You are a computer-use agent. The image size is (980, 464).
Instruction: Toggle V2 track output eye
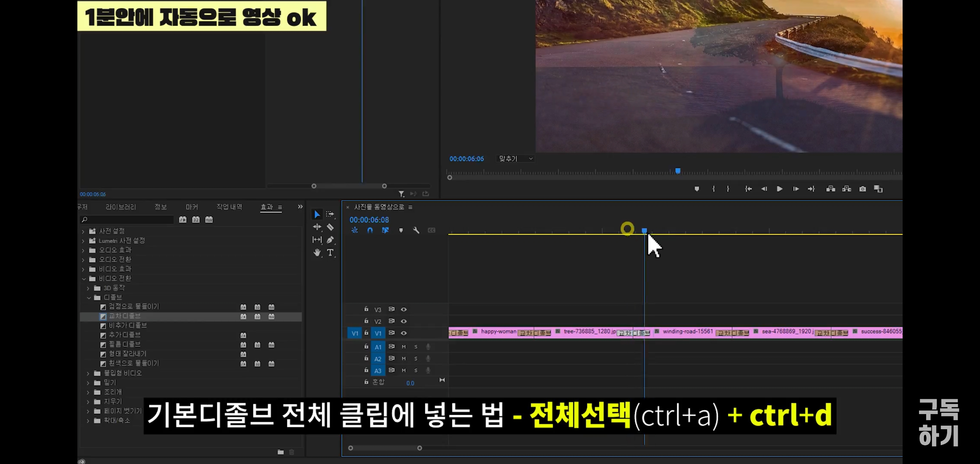pos(404,321)
